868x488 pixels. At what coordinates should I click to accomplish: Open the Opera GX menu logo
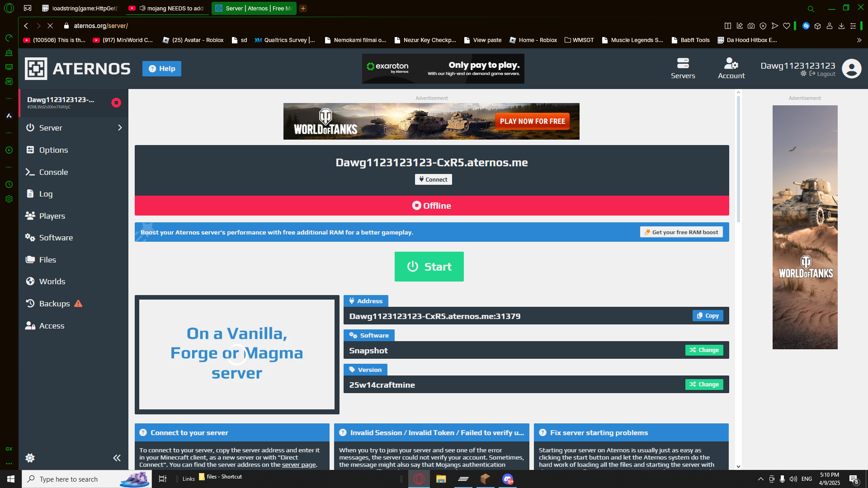(9, 8)
